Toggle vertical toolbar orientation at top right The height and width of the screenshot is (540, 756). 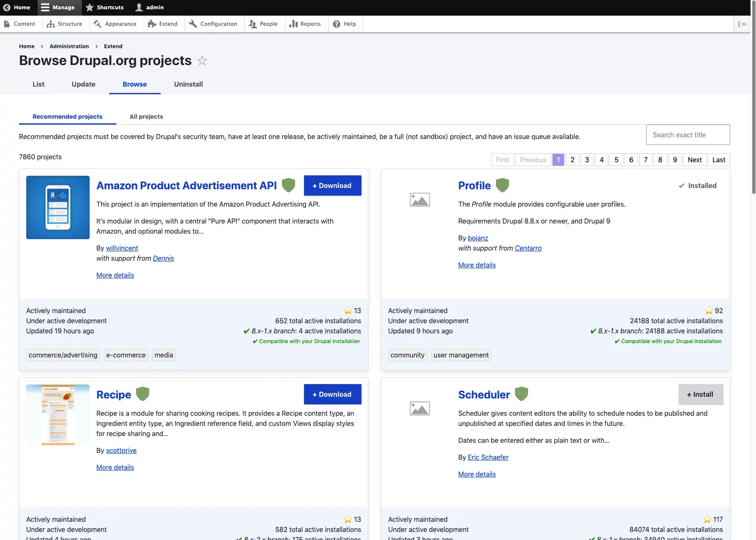click(x=742, y=24)
